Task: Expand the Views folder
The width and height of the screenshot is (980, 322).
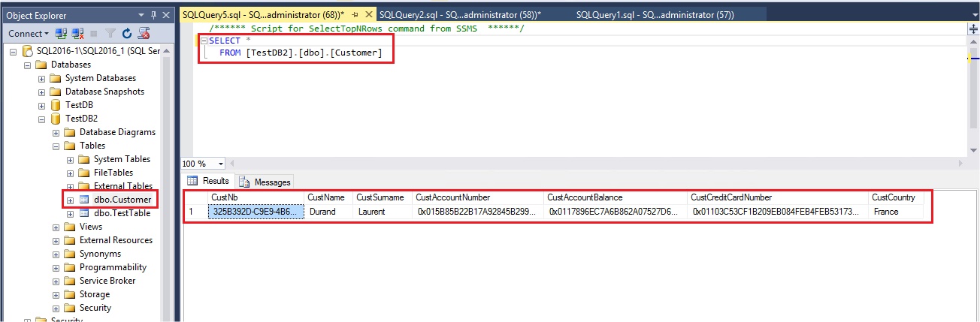Action: 56,227
